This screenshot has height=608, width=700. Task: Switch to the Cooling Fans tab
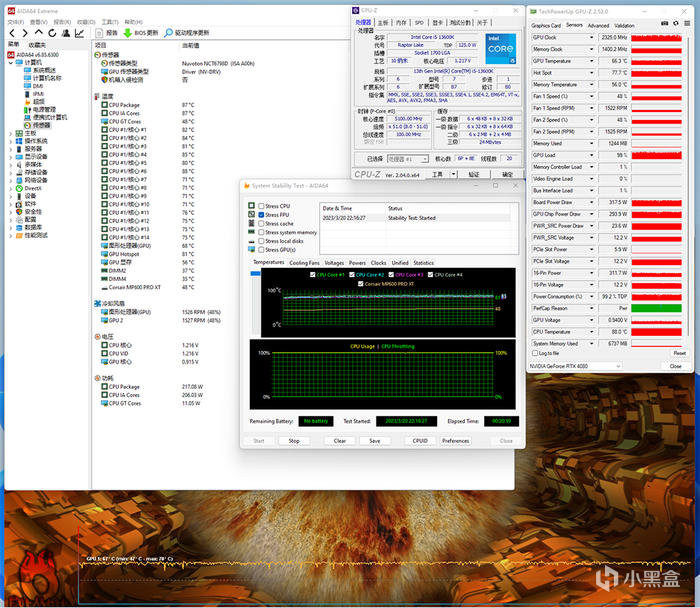click(305, 263)
